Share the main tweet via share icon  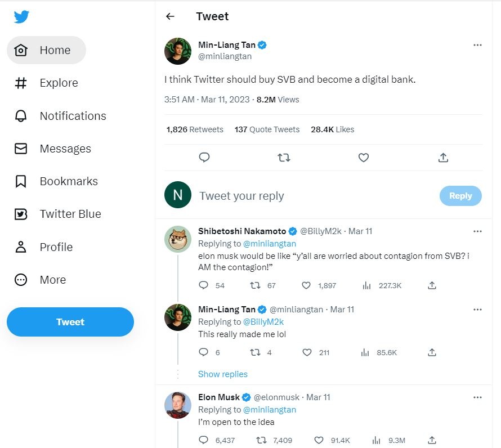pyautogui.click(x=443, y=158)
